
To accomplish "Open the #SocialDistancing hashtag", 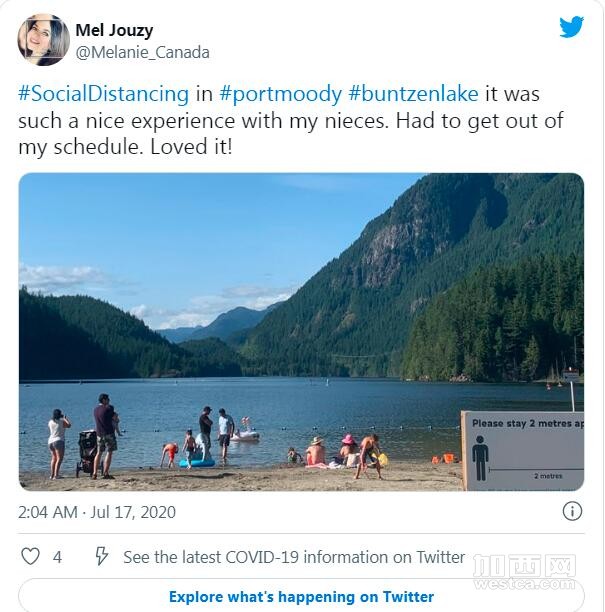I will (x=103, y=94).
